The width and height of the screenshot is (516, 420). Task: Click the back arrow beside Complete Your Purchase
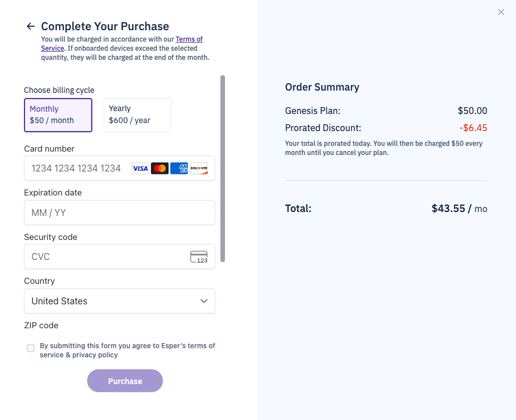[30, 26]
